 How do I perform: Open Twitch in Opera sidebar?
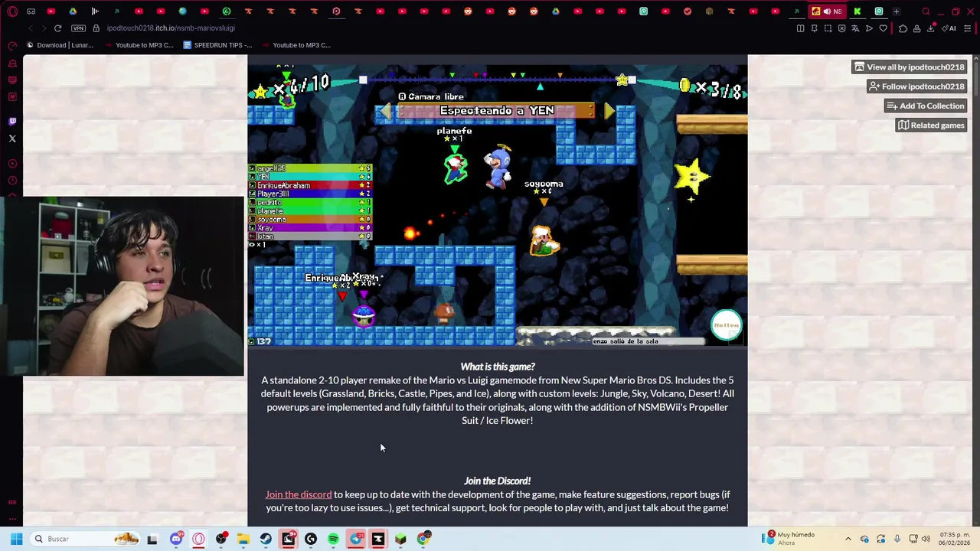tap(12, 122)
